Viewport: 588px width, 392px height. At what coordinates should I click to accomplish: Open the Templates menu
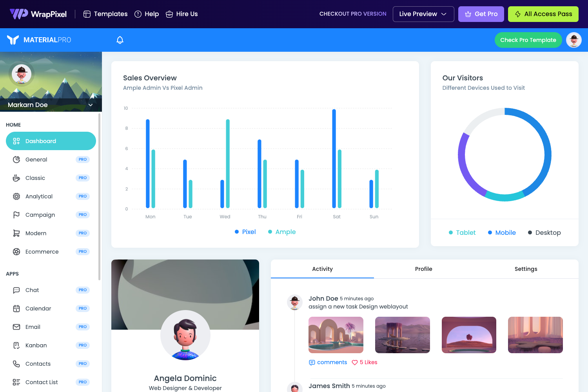tap(105, 14)
